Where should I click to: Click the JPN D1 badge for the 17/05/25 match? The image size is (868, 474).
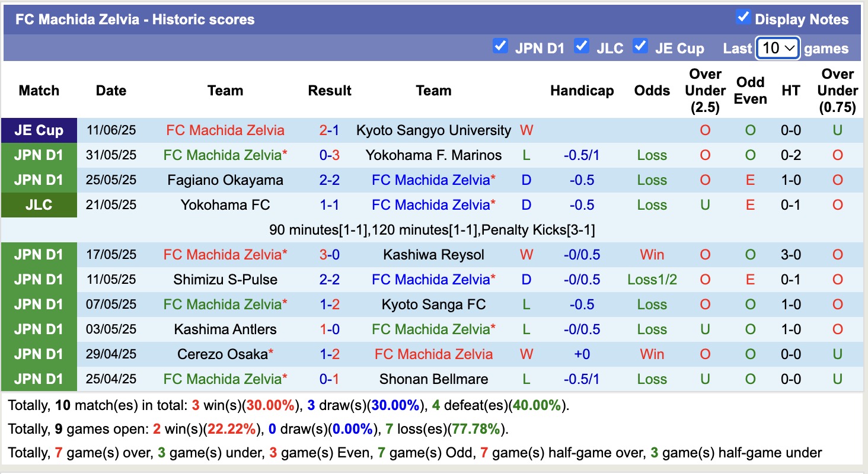click(39, 254)
